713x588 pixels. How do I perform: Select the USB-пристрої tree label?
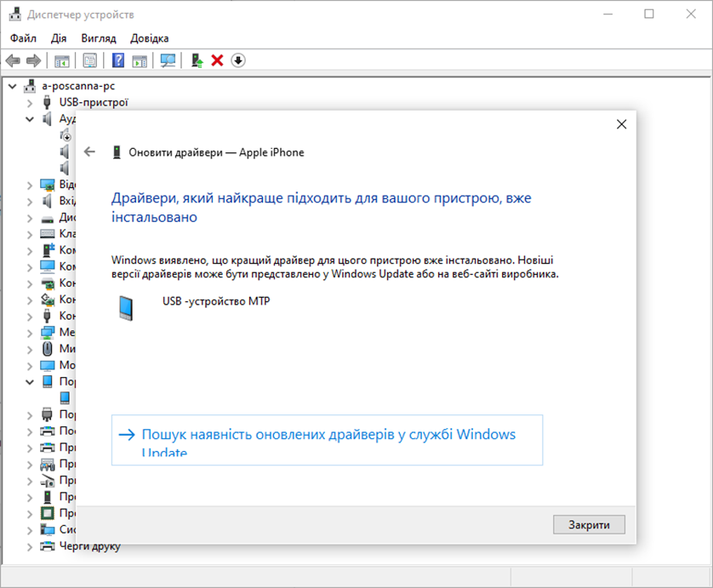94,102
